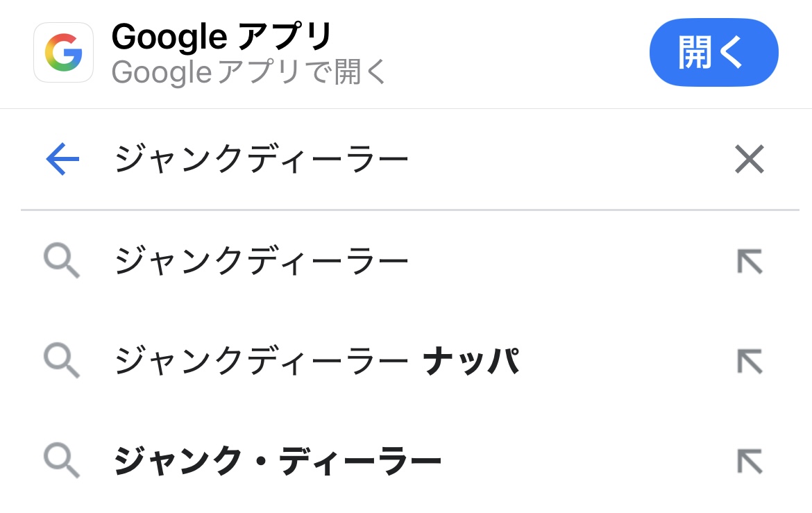This screenshot has width=812, height=513.
Task: Open the page in Google app with 開く
Action: [713, 52]
